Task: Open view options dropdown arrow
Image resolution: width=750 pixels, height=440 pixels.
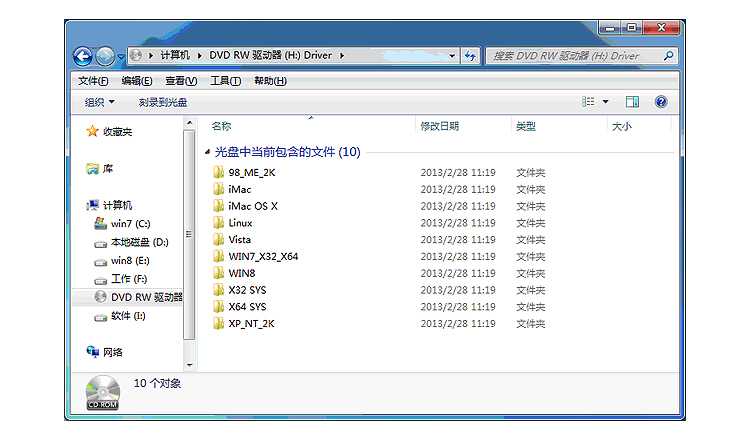Action: [606, 101]
